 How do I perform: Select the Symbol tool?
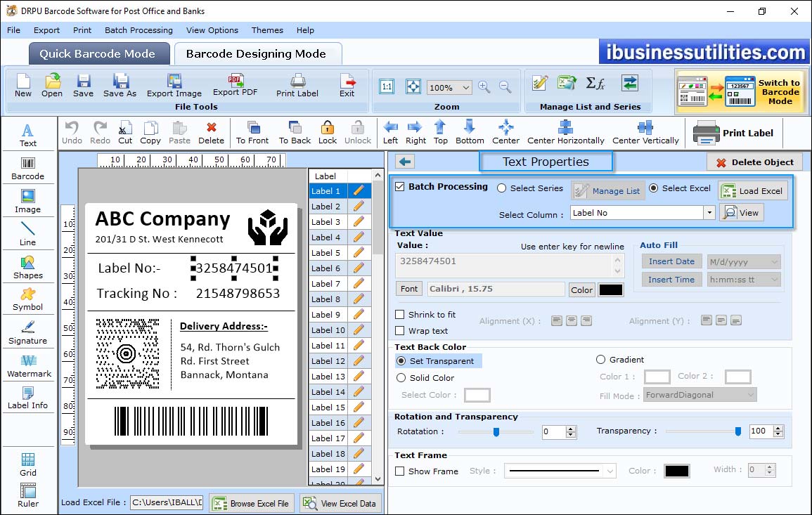28,300
